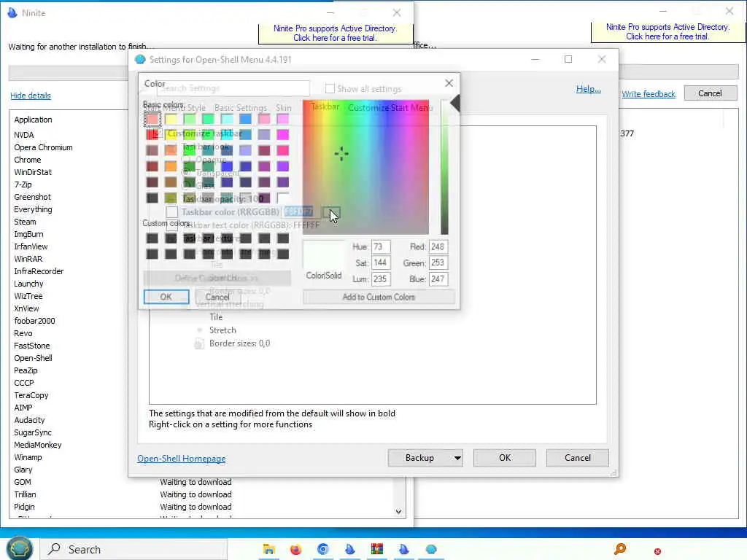747x560 pixels.
Task: Click the Open-Shell settings title bar icon
Action: [x=140, y=60]
